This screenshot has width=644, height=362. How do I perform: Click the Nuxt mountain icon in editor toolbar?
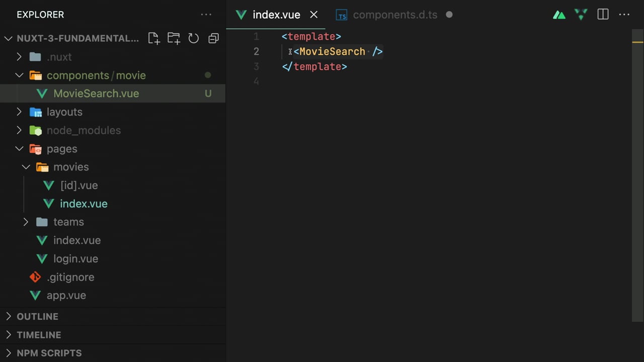pos(559,15)
